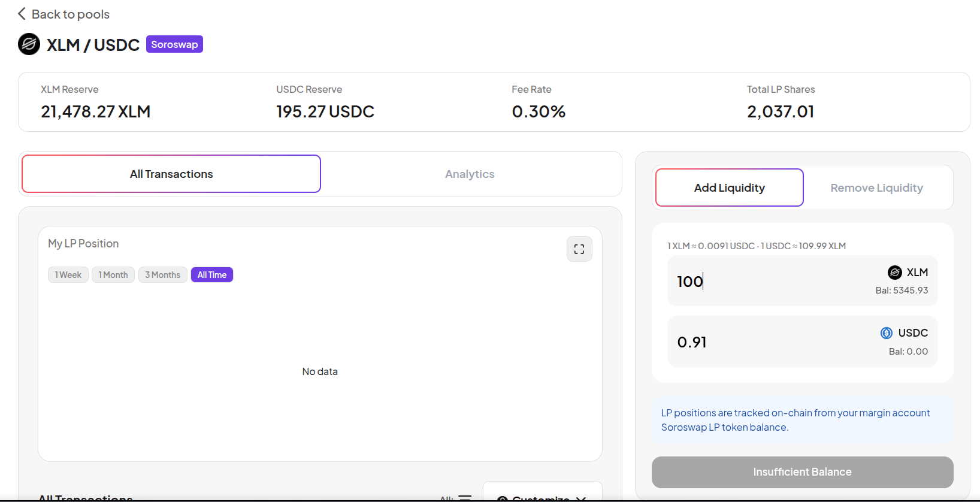Click the XLM token label in the first input

[x=917, y=273]
